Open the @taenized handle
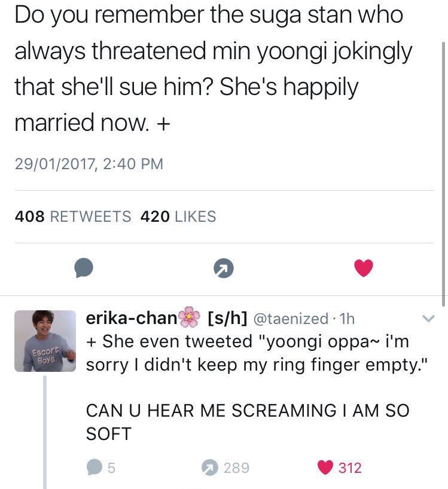Viewport: 448px width, 489px height. point(291,319)
